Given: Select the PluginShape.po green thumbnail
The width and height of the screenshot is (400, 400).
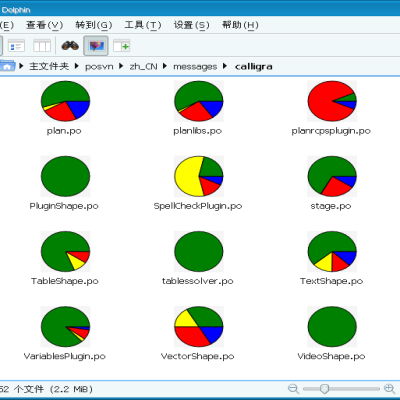Looking at the screenshot, I should coord(65,176).
